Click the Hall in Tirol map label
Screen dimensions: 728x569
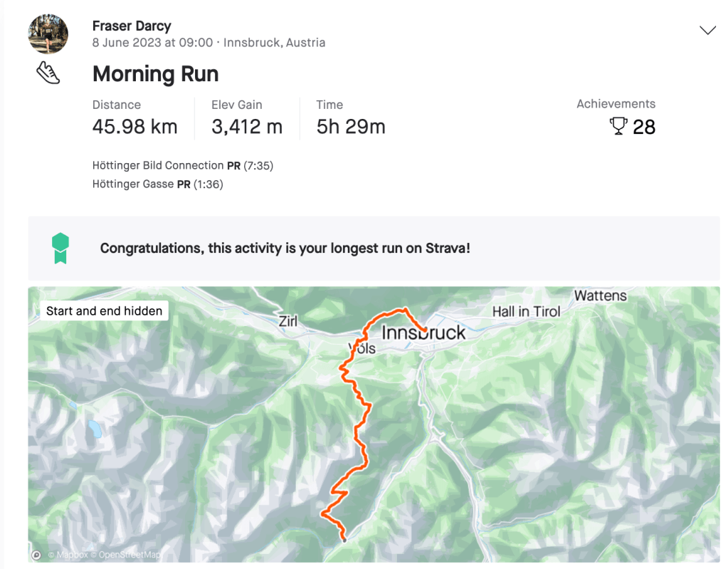(x=526, y=311)
